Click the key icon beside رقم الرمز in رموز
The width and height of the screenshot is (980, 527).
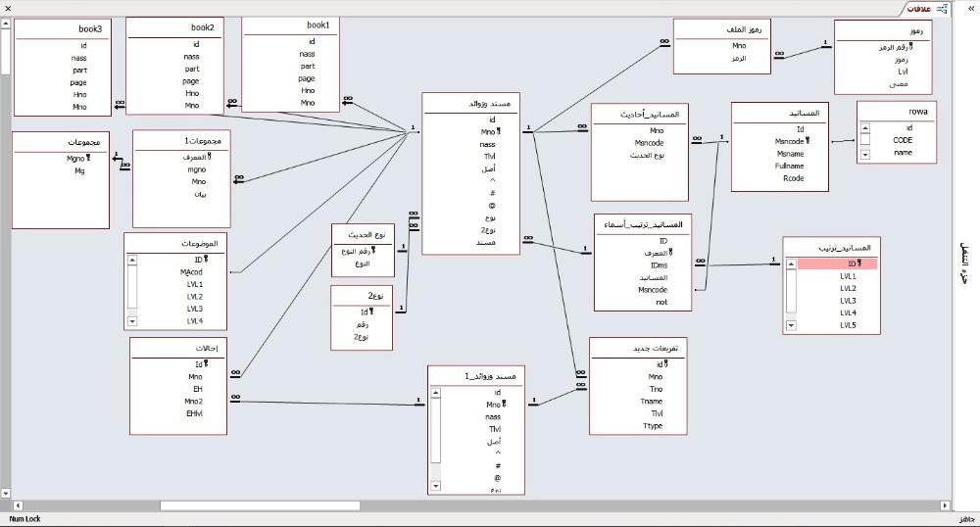[x=910, y=47]
